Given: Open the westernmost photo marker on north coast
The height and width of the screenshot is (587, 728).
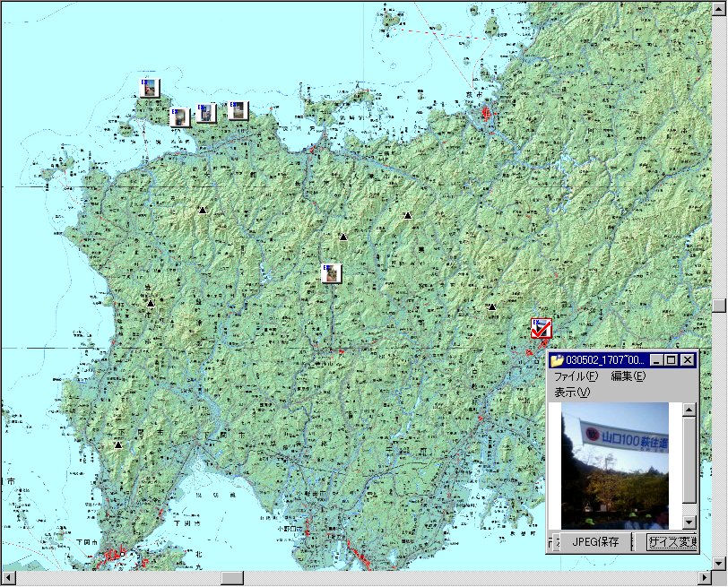Looking at the screenshot, I should (151, 88).
